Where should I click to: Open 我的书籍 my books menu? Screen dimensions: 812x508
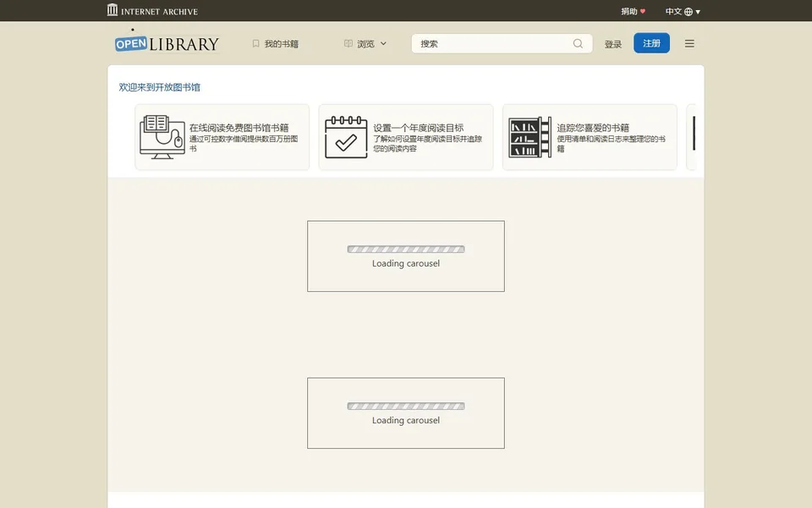(x=276, y=44)
